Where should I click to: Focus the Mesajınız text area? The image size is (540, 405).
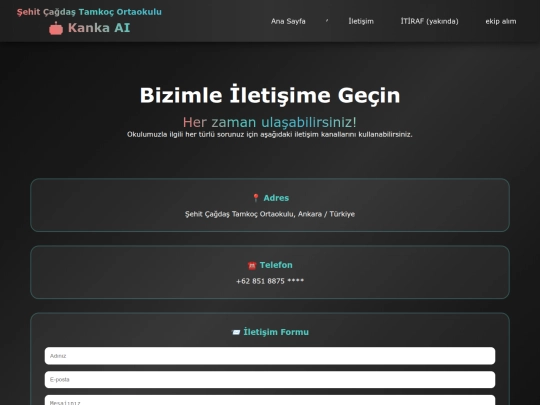[x=270, y=400]
